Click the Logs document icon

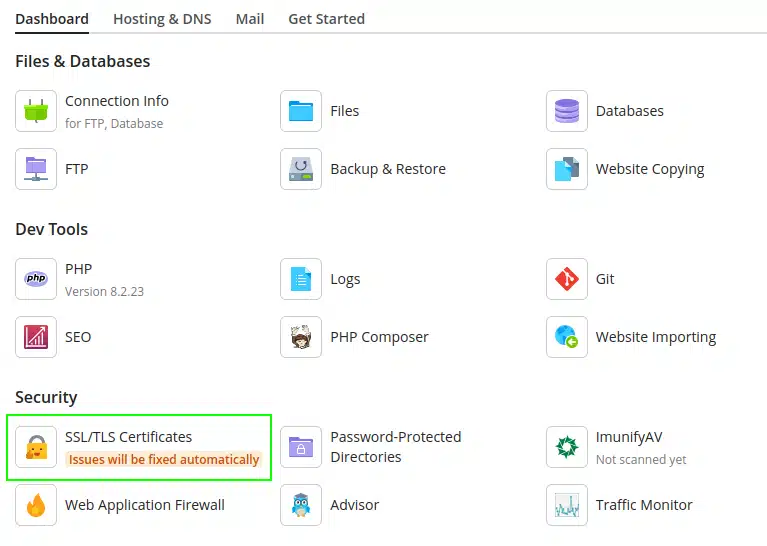(x=301, y=279)
